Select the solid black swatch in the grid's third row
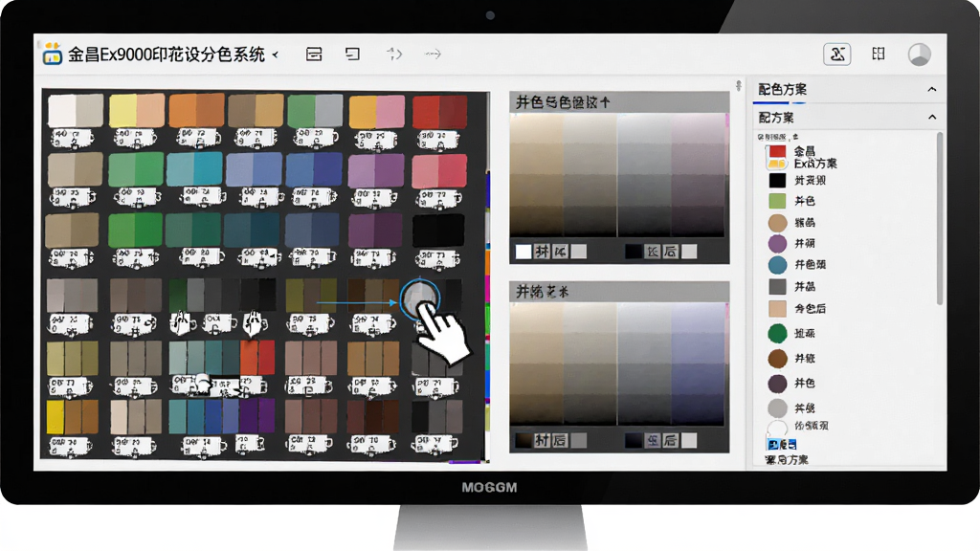 (438, 231)
